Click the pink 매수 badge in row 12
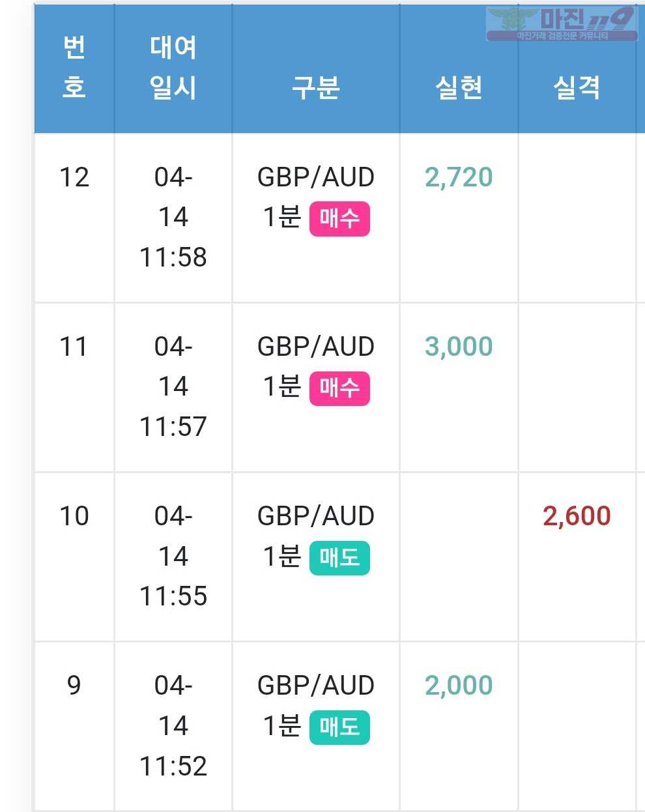Viewport: 645px width, 812px height. pyautogui.click(x=339, y=219)
